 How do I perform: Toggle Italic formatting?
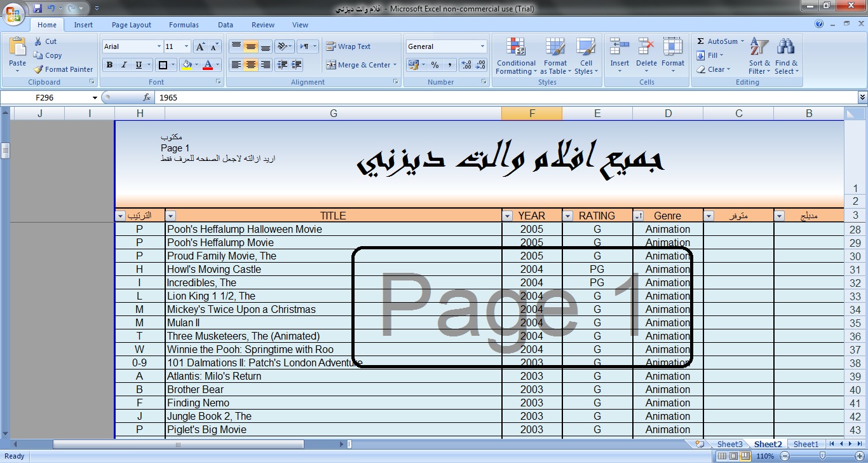coord(124,65)
